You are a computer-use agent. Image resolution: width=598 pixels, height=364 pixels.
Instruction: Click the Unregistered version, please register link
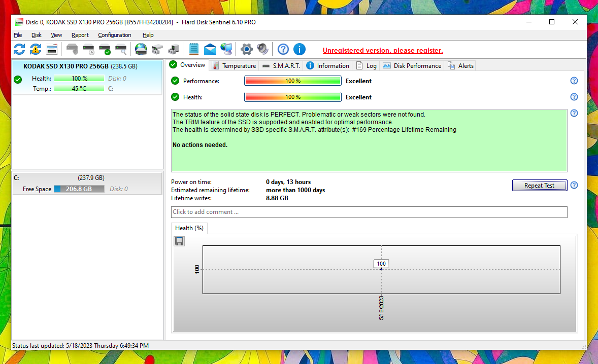tap(383, 50)
